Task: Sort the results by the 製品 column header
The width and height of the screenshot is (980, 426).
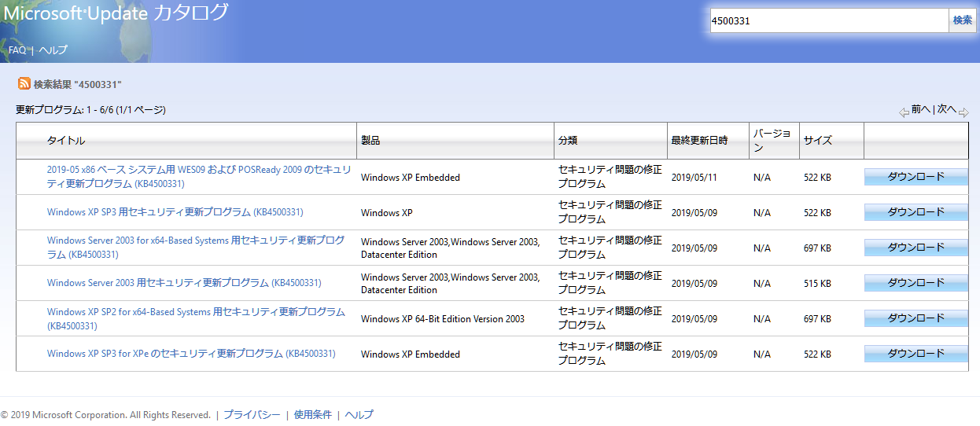Action: 370,141
